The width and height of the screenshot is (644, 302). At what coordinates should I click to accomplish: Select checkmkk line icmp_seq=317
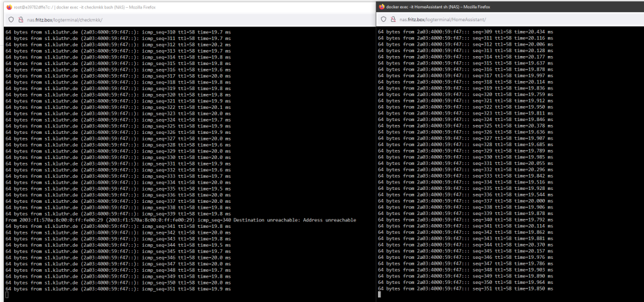[x=118, y=75]
